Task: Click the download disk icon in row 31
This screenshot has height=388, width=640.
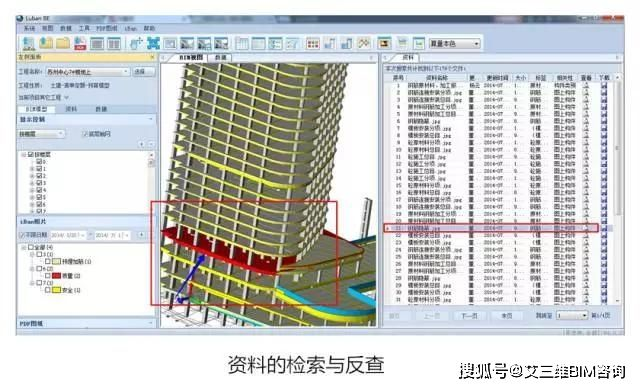Action: click(x=604, y=299)
